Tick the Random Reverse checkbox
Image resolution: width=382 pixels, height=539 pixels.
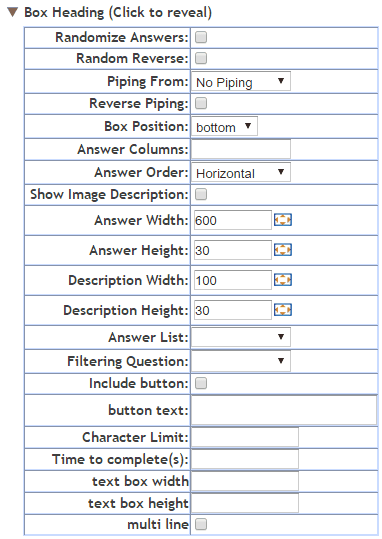(x=201, y=58)
